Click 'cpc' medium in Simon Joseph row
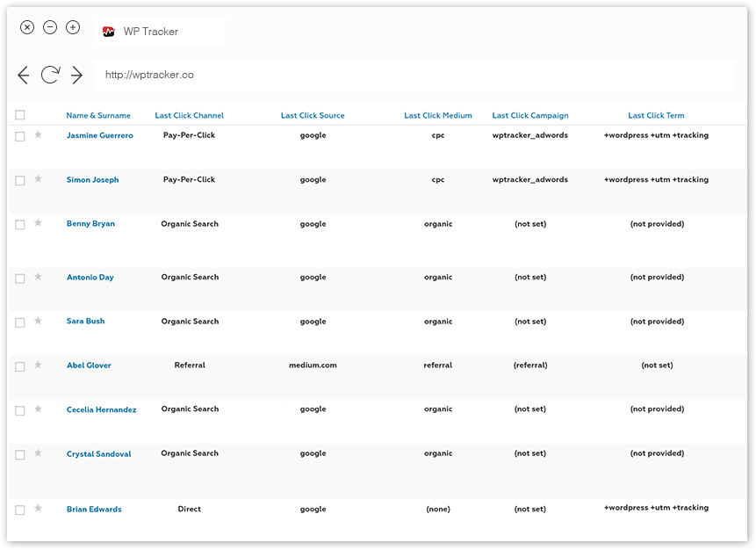 click(438, 180)
